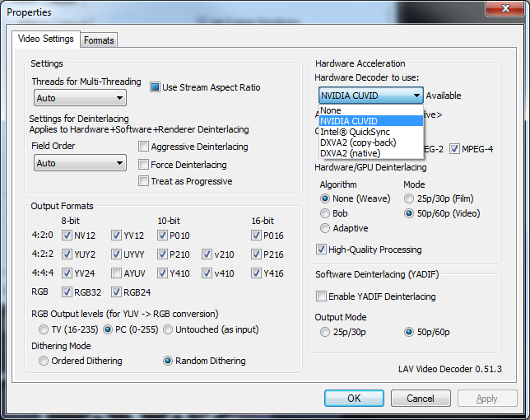The width and height of the screenshot is (530, 420).
Task: Toggle Y410 output format
Action: [x=162, y=273]
